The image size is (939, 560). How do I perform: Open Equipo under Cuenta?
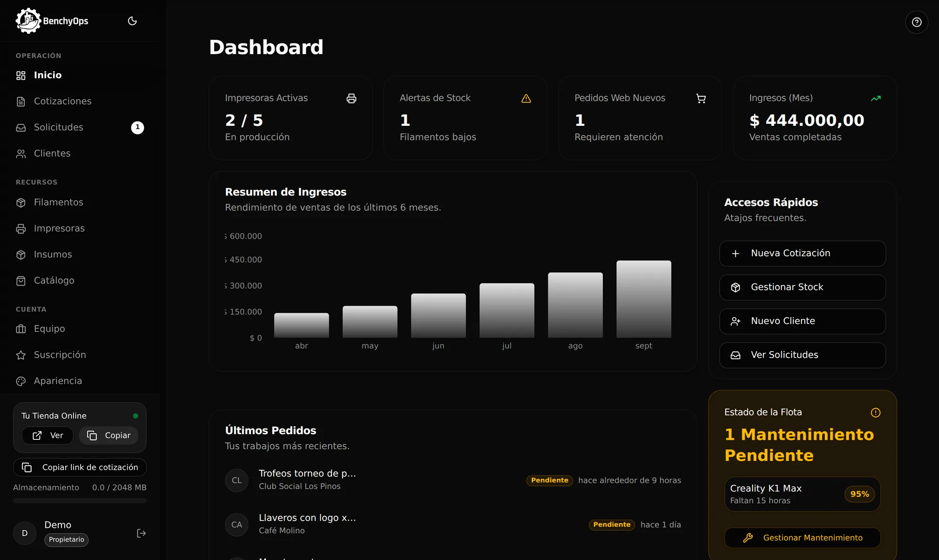point(80,329)
